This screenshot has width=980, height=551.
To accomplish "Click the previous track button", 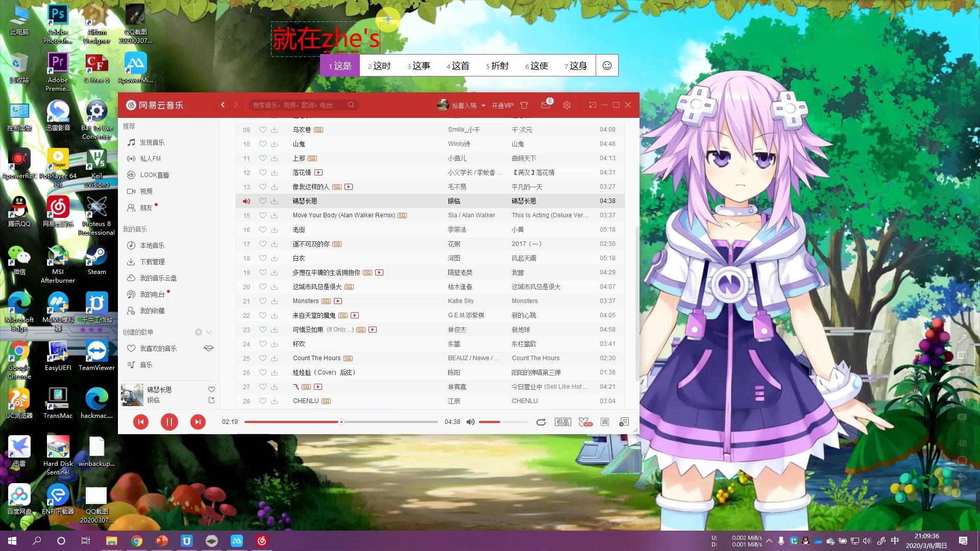I will click(x=141, y=422).
